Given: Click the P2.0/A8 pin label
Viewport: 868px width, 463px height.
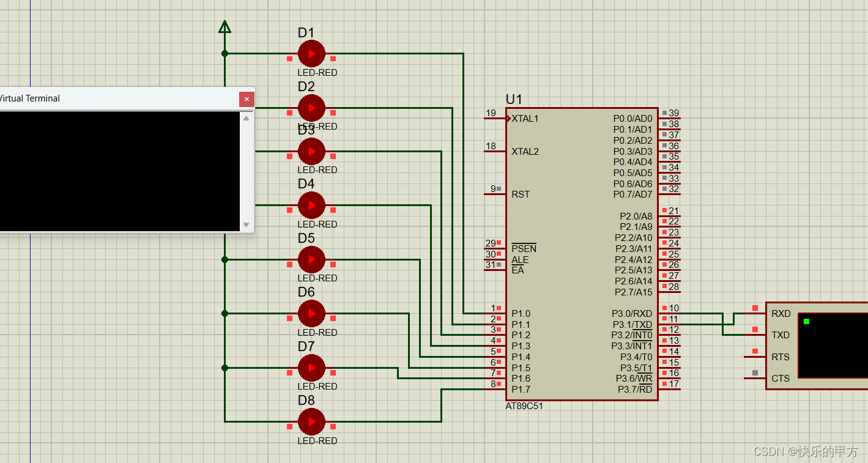Looking at the screenshot, I should point(636,217).
